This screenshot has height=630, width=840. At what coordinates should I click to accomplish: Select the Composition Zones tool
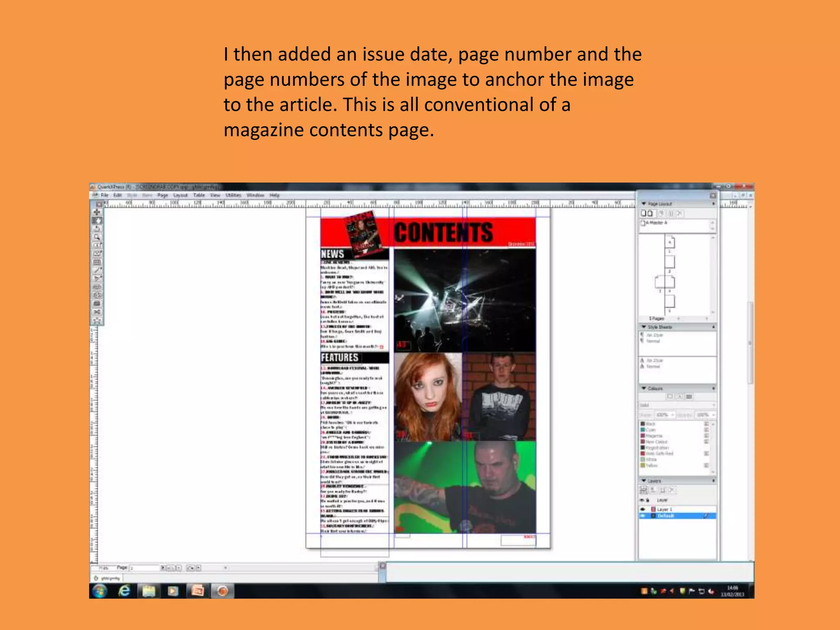[97, 304]
